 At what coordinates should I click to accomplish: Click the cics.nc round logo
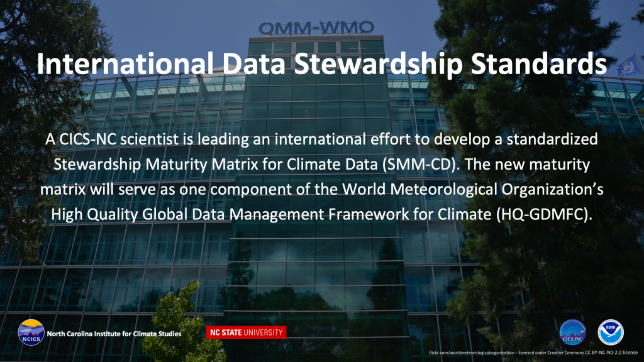(572, 332)
